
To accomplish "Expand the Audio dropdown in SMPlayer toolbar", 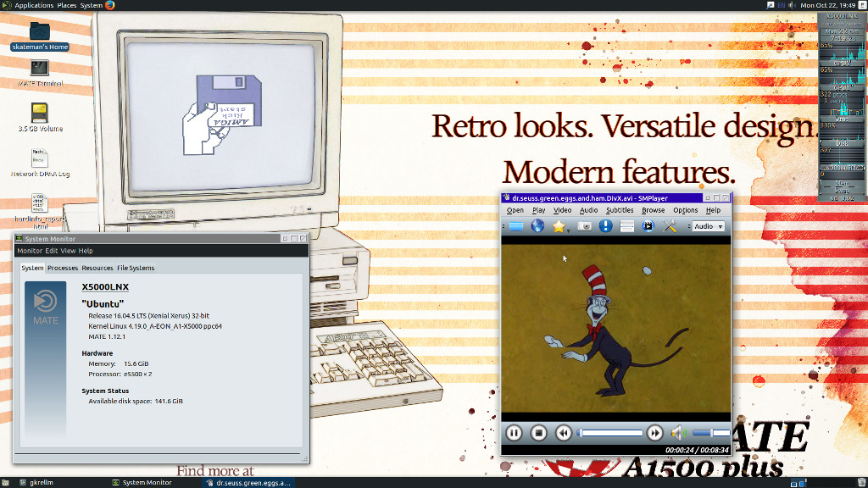I will pyautogui.click(x=708, y=226).
